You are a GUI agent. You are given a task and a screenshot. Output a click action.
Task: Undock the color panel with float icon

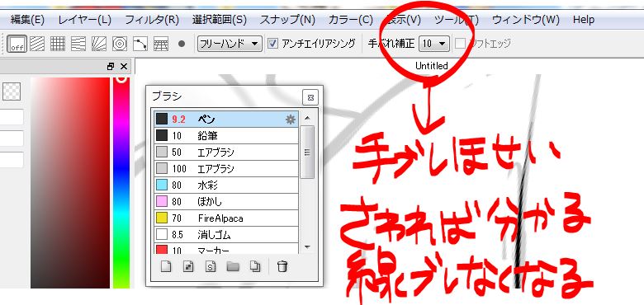(x=111, y=67)
